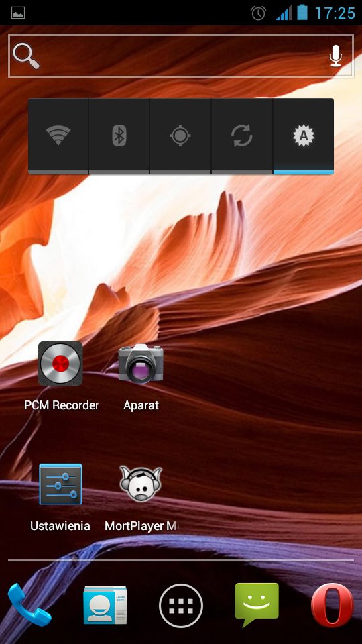Open the Contacts app in dock
The image size is (362, 644).
click(105, 605)
